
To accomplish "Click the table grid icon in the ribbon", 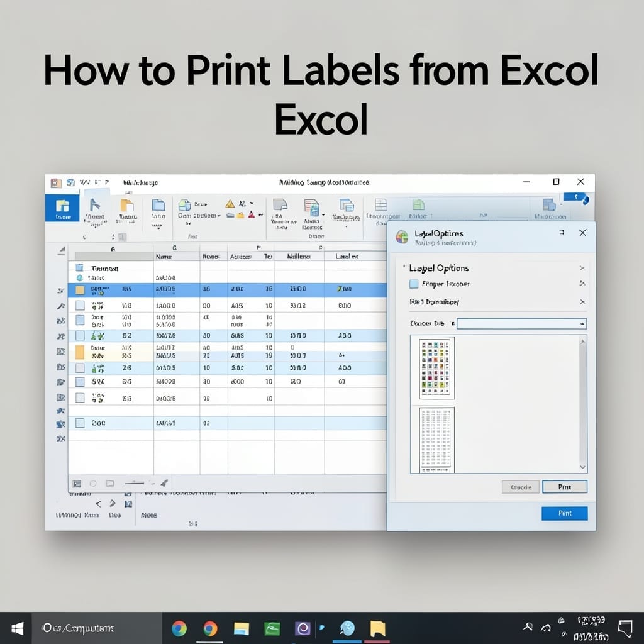I will (380, 204).
